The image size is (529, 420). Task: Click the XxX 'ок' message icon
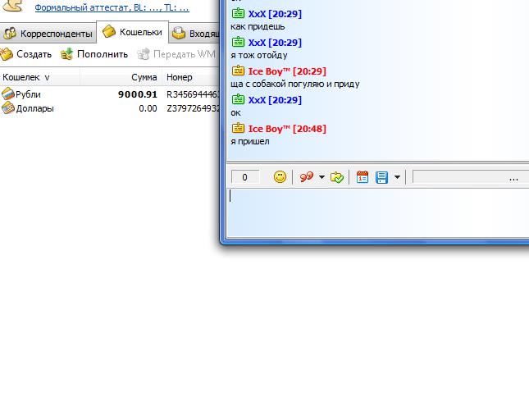pos(238,99)
